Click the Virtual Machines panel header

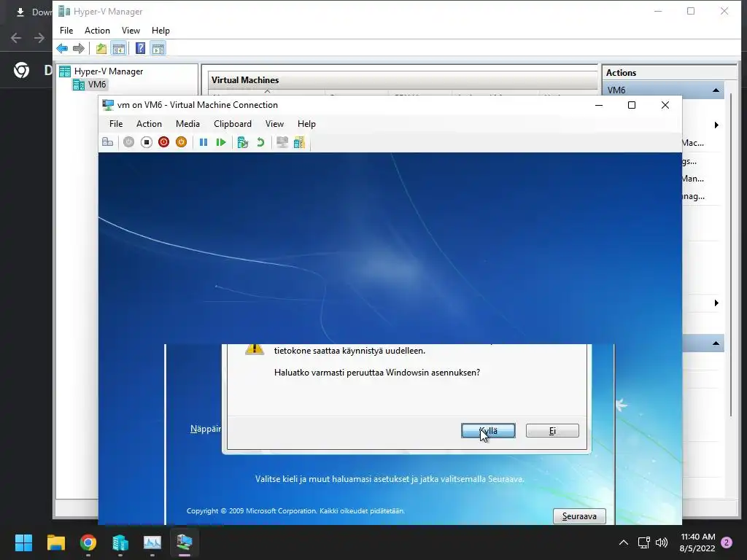point(403,80)
